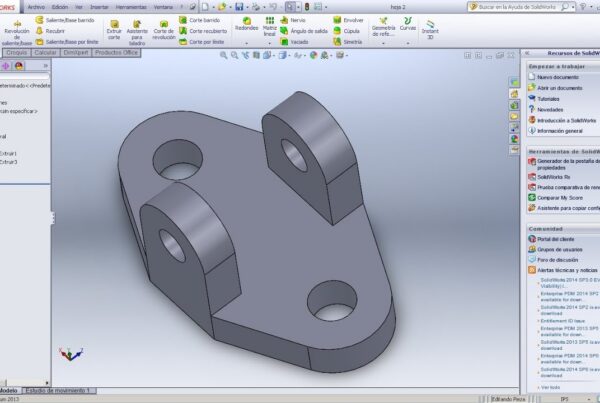600x403 pixels.
Task: Open the Tutoriales link
Action: (x=549, y=99)
